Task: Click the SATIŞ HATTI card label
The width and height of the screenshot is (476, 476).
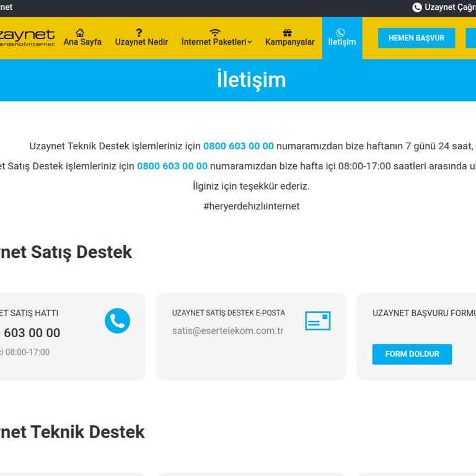Action: [29, 313]
